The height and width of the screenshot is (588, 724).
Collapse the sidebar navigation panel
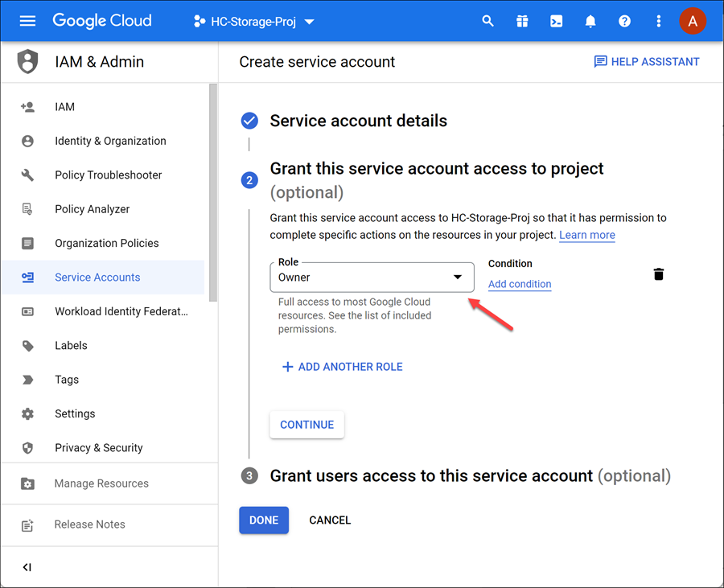coord(27,567)
